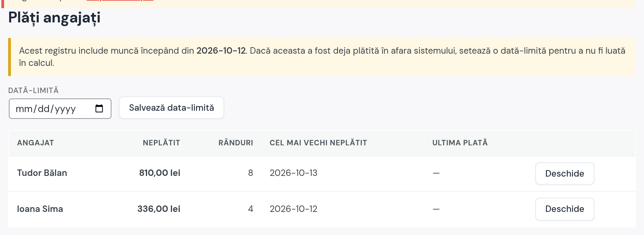This screenshot has height=235, width=644.
Task: Click the Plăți angajați page heading
Action: click(54, 18)
